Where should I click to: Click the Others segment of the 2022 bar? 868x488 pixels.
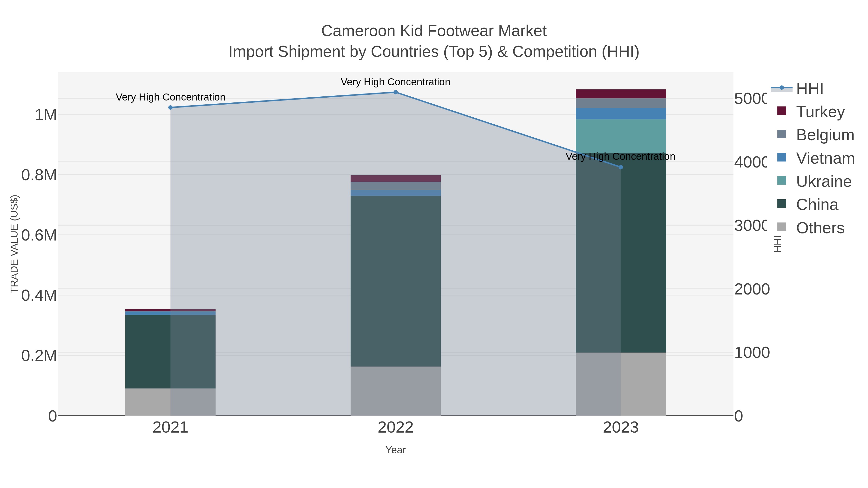(396, 391)
